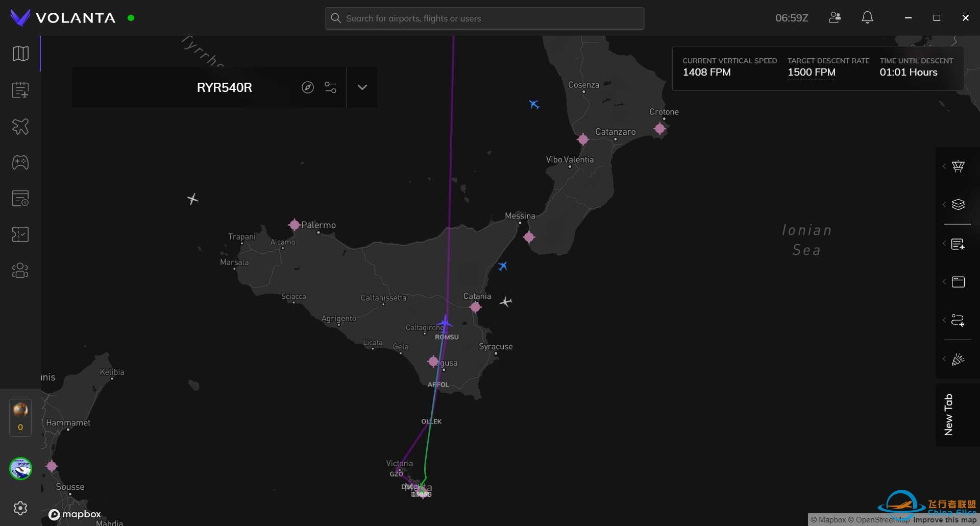
Task: Open the achievements badge with 0 count
Action: click(20, 417)
